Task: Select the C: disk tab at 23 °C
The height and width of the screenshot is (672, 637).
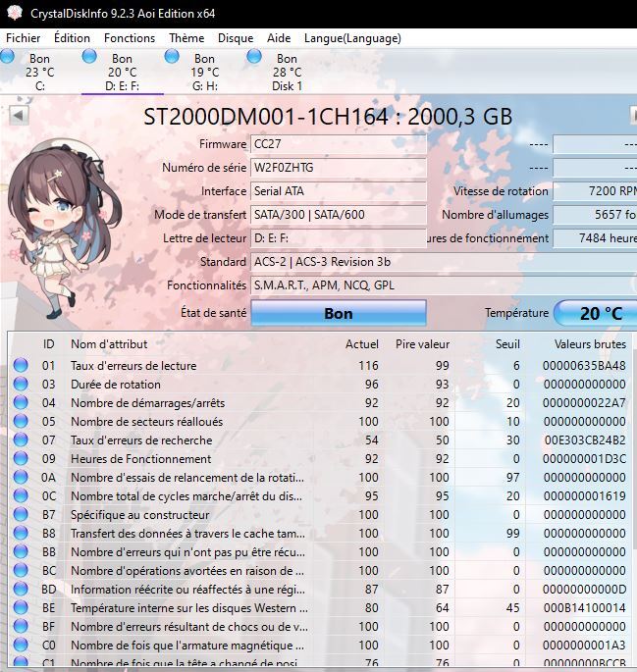Action: 39,72
